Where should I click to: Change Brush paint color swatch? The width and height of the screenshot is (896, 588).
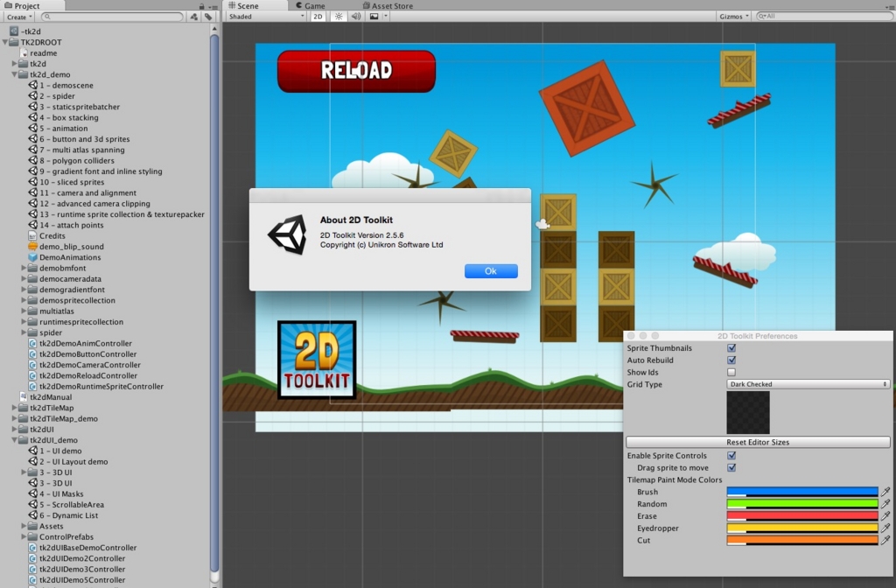(802, 492)
